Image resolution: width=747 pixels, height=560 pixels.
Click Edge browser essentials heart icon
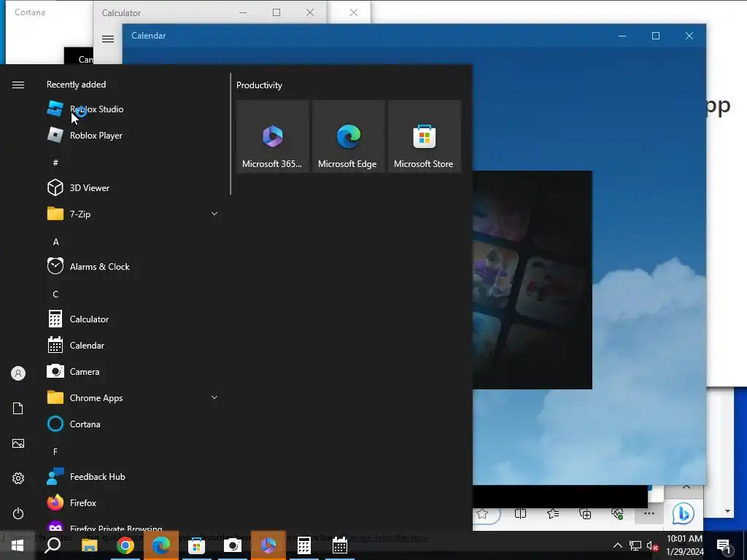pos(617,513)
